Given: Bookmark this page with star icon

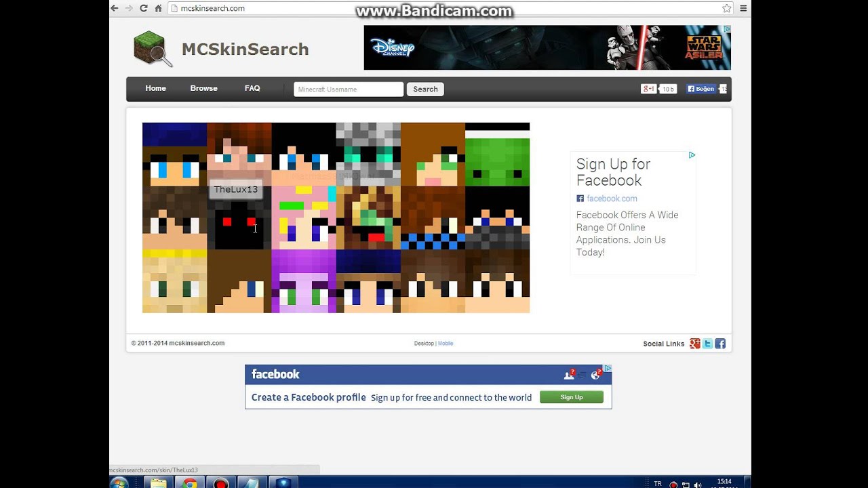Looking at the screenshot, I should [727, 8].
